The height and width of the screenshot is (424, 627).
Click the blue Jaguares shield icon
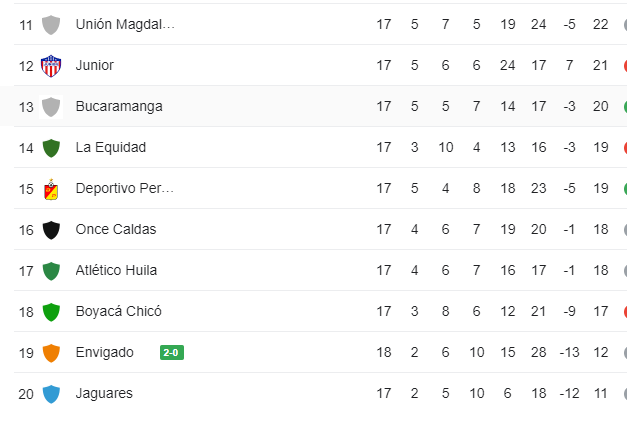click(x=51, y=394)
